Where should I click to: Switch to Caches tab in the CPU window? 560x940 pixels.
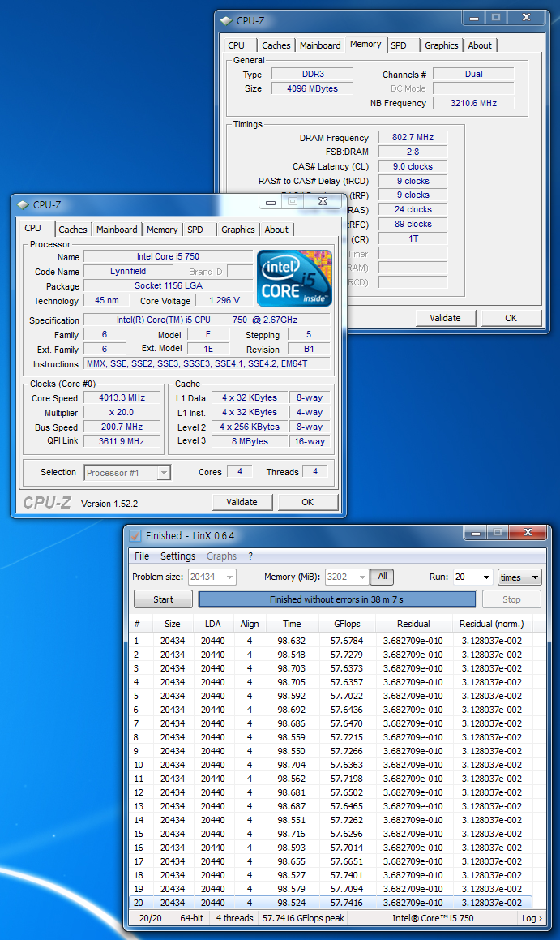pos(72,230)
